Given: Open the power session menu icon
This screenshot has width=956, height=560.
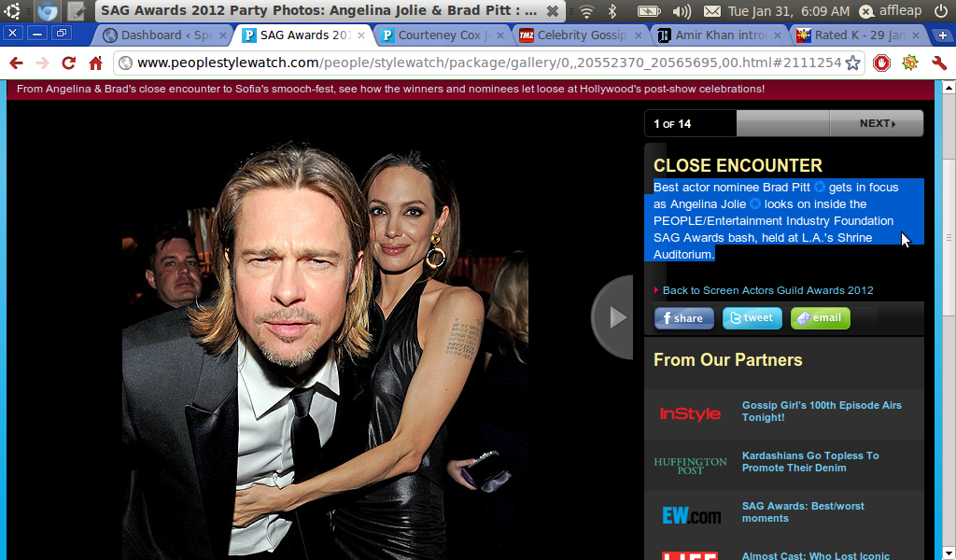Looking at the screenshot, I should 941,11.
